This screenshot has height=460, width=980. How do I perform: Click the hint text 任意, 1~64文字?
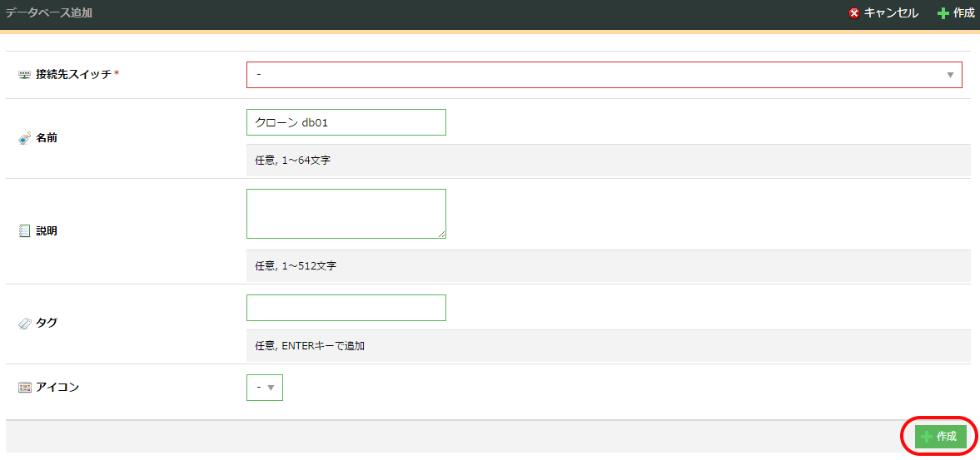click(293, 161)
